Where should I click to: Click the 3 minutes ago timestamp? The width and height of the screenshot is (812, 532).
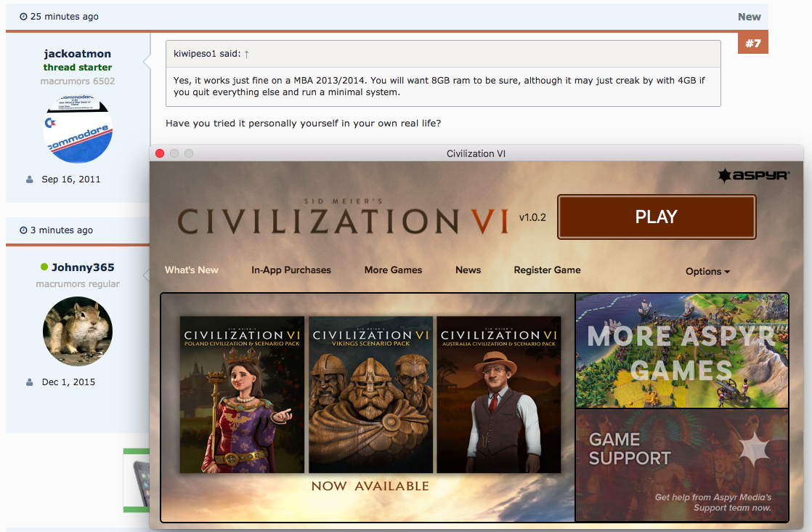click(x=62, y=230)
